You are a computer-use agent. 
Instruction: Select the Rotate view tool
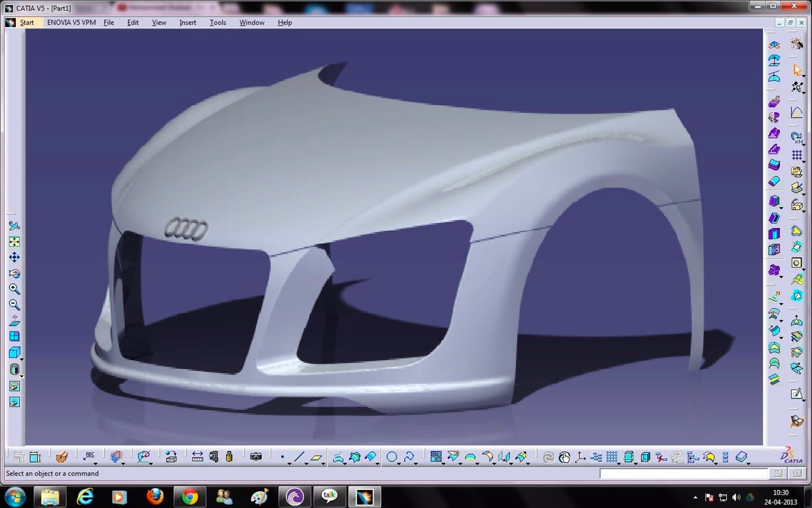coord(14,274)
